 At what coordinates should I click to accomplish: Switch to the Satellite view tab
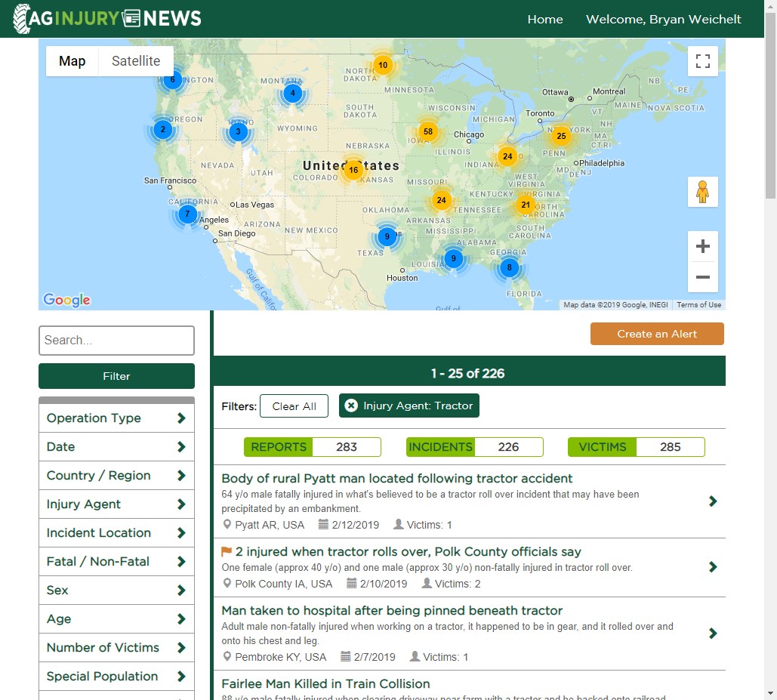136,61
